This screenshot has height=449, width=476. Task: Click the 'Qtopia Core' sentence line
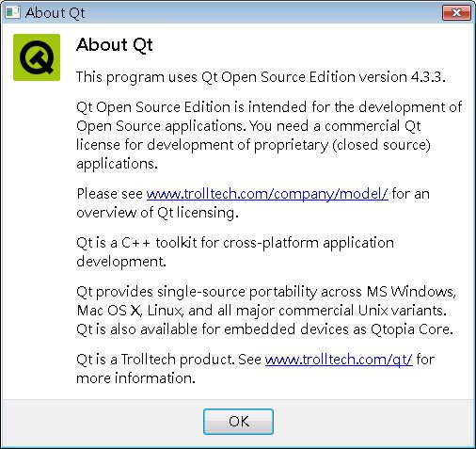(x=264, y=329)
